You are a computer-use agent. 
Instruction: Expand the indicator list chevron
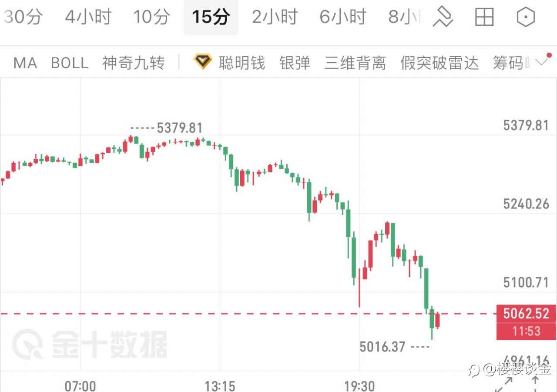click(542, 62)
